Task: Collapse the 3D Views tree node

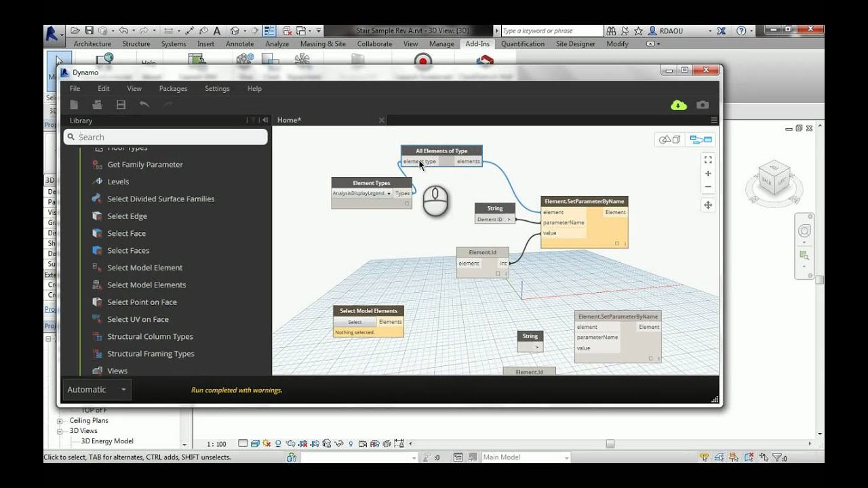Action: point(60,431)
